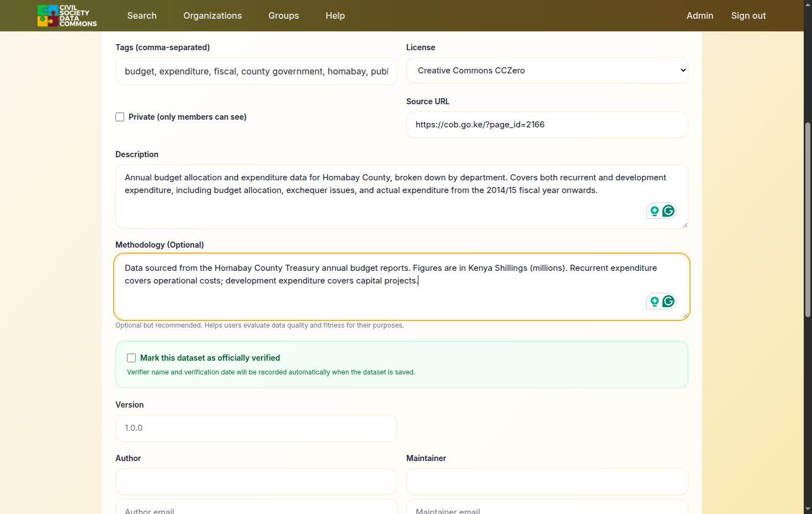Click the scrollbar down arrow
Image resolution: width=812 pixels, height=514 pixels.
tap(808, 509)
